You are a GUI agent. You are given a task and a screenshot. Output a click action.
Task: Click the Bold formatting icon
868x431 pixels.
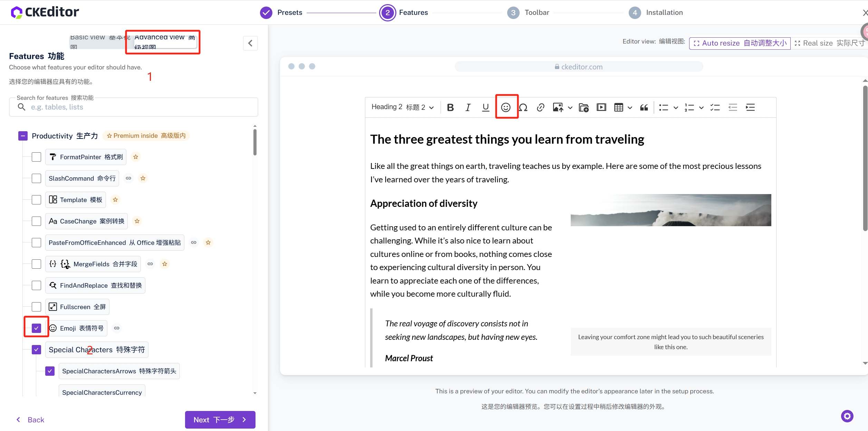pyautogui.click(x=450, y=107)
